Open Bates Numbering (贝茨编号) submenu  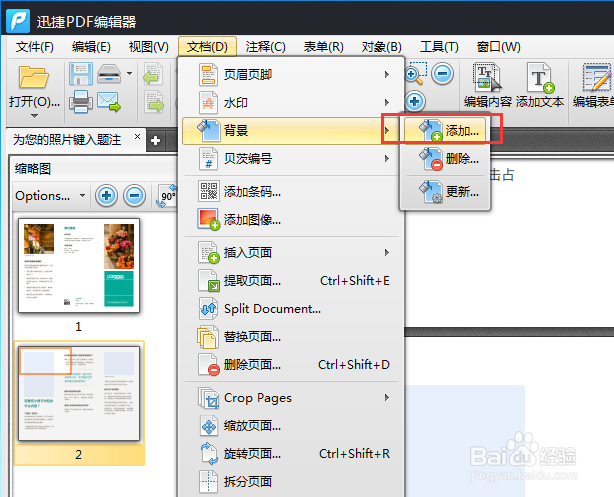point(291,159)
